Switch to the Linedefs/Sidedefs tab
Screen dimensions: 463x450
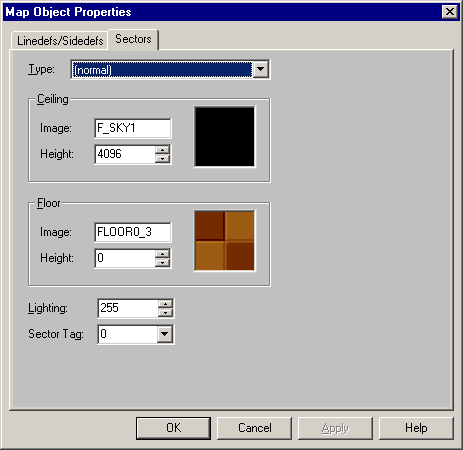coord(60,41)
